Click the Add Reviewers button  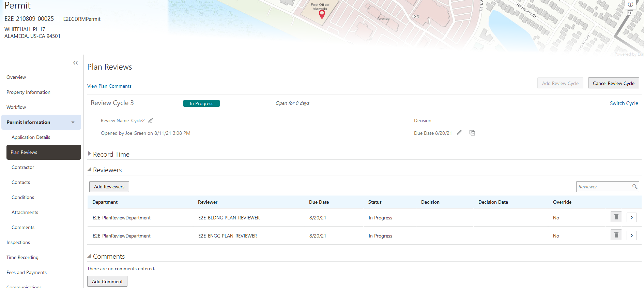[x=109, y=187]
